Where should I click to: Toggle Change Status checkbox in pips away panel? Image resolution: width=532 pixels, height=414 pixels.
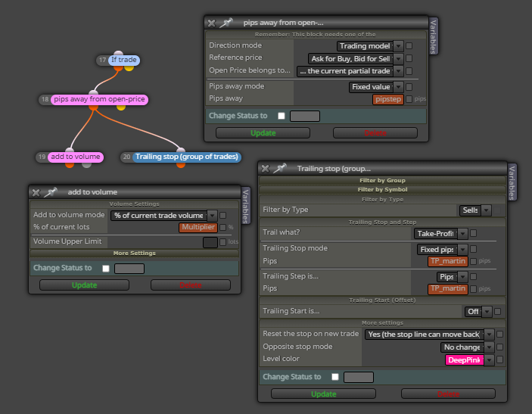coord(282,116)
